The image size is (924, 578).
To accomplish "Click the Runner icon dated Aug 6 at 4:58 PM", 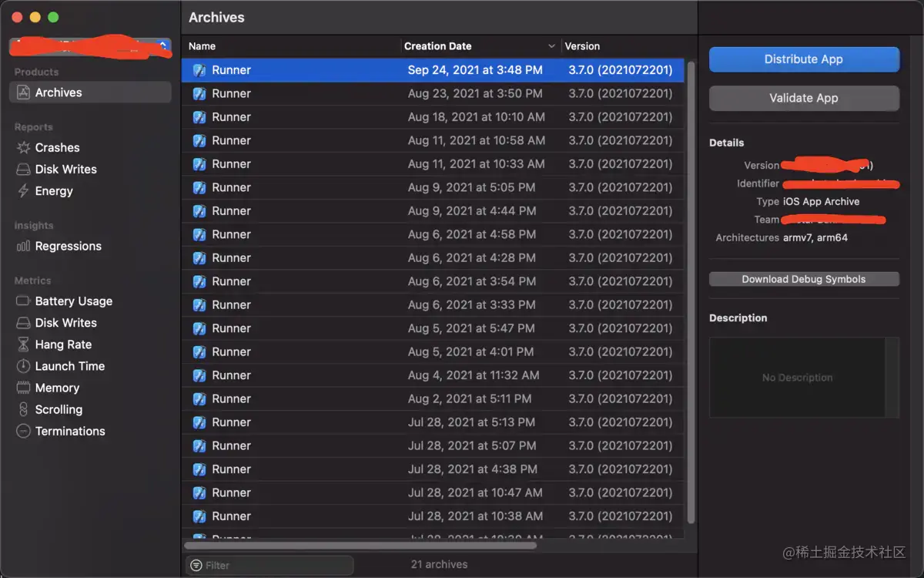I will click(x=199, y=234).
